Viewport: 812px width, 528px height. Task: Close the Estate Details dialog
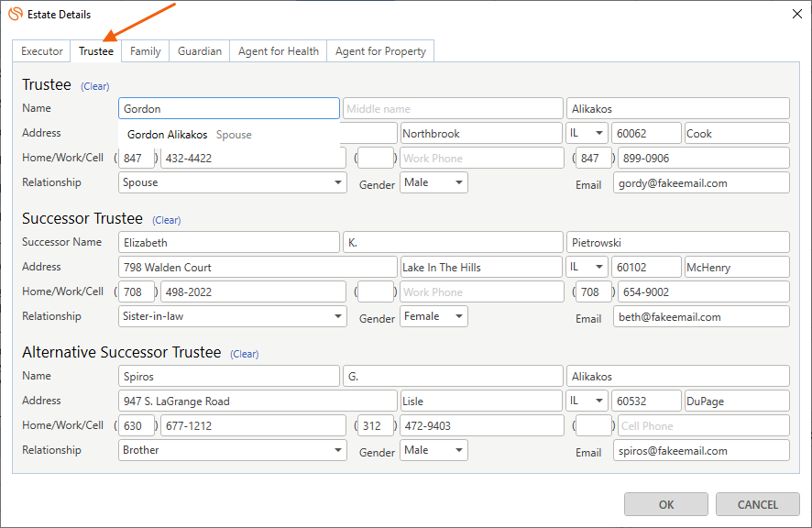pyautogui.click(x=793, y=13)
